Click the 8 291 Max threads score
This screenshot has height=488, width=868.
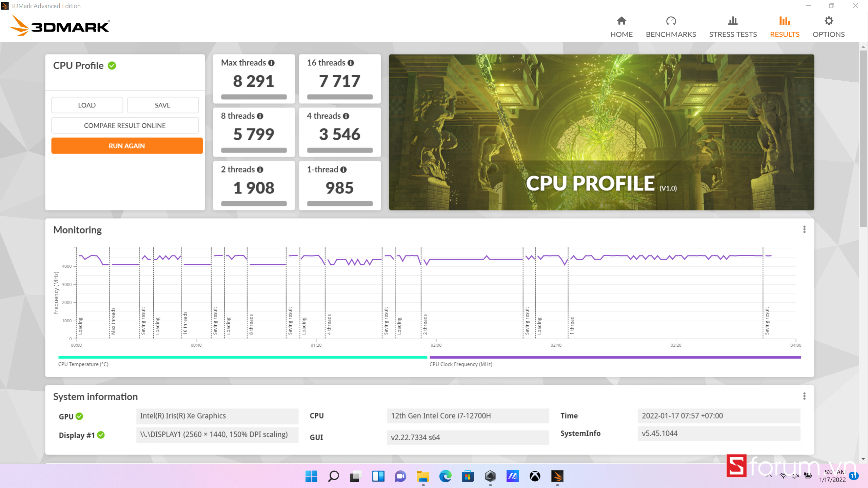pos(254,81)
